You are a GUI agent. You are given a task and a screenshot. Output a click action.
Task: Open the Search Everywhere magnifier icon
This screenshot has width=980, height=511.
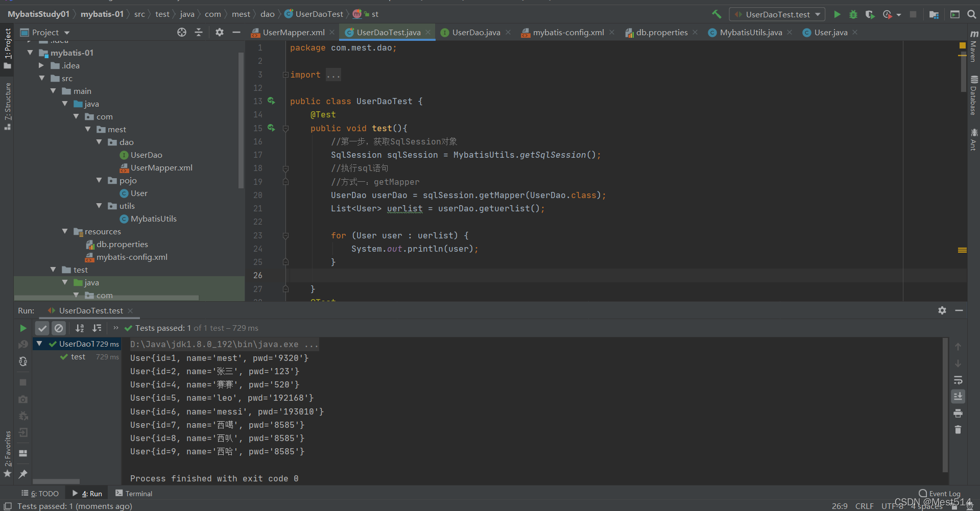971,14
